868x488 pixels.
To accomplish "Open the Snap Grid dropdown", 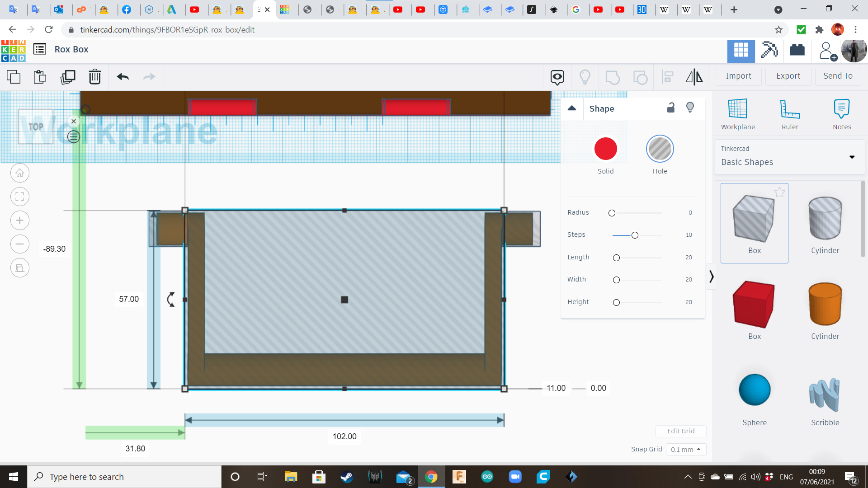I will click(x=685, y=449).
